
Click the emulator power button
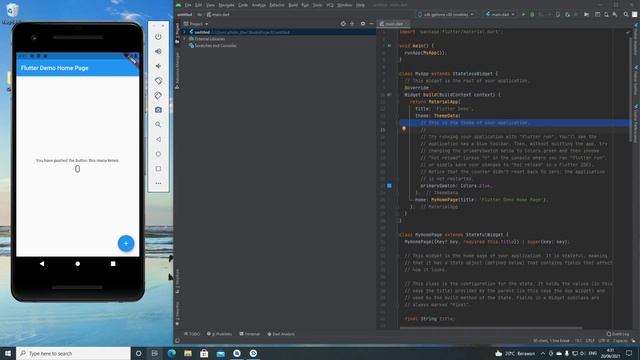click(x=158, y=37)
